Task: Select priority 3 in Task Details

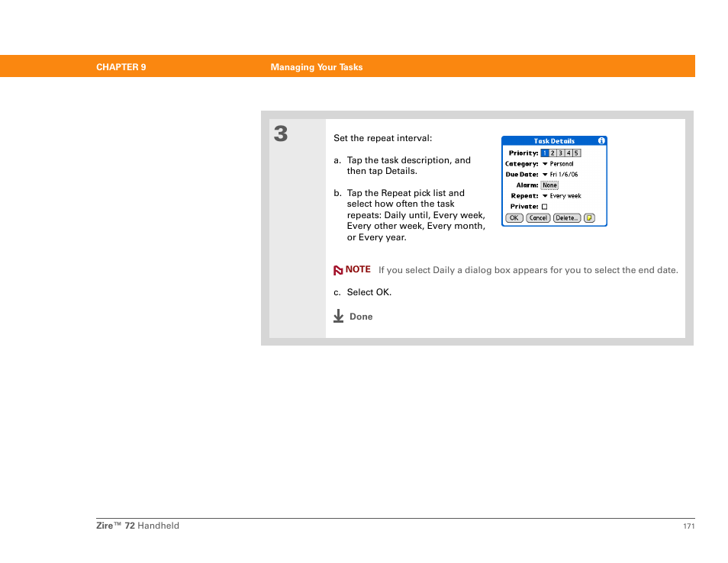Action: 560,153
